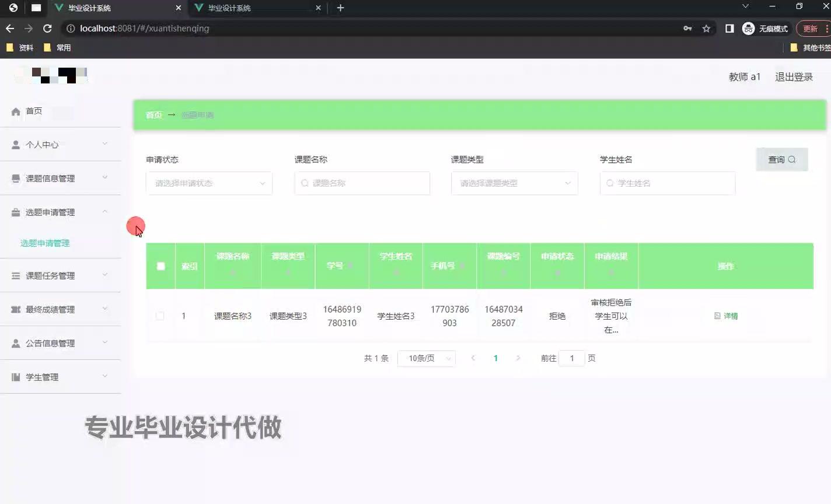Toggle the select-all checkbox in table header
The image size is (831, 504).
(x=161, y=266)
